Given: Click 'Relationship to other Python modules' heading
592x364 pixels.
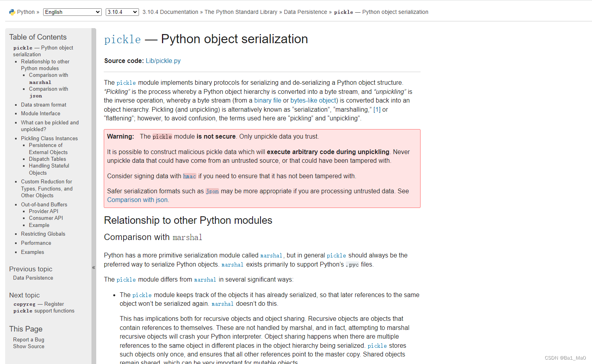Looking at the screenshot, I should (188, 221).
